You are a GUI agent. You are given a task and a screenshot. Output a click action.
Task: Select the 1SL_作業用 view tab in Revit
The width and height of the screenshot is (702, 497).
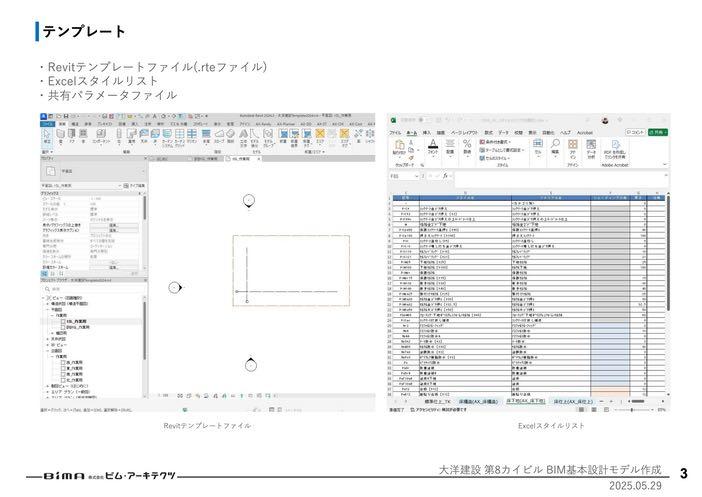coord(241,159)
